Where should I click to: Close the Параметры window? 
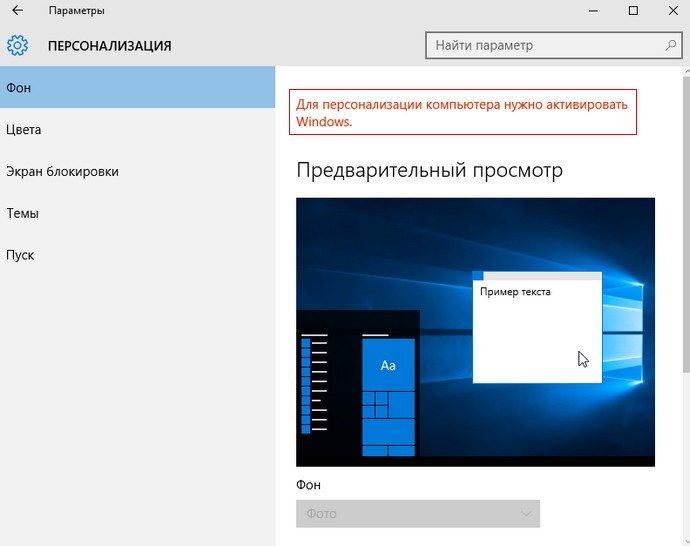click(x=673, y=11)
